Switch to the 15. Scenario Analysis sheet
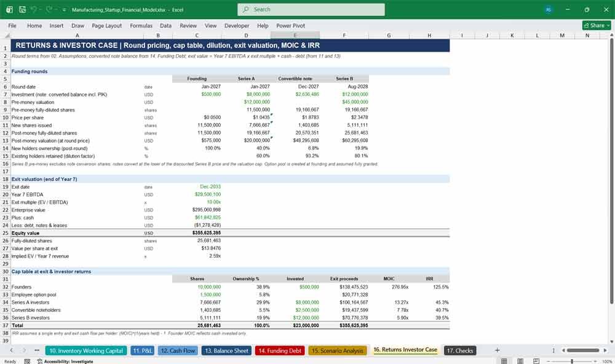This screenshot has height=364, width=615. point(337,350)
